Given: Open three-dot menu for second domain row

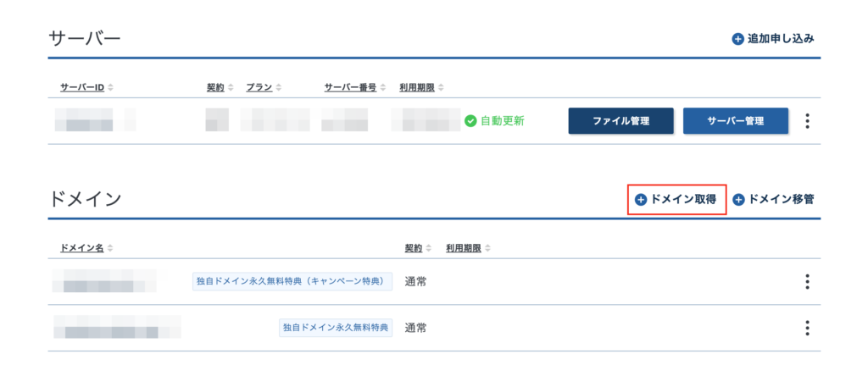Looking at the screenshot, I should [808, 328].
